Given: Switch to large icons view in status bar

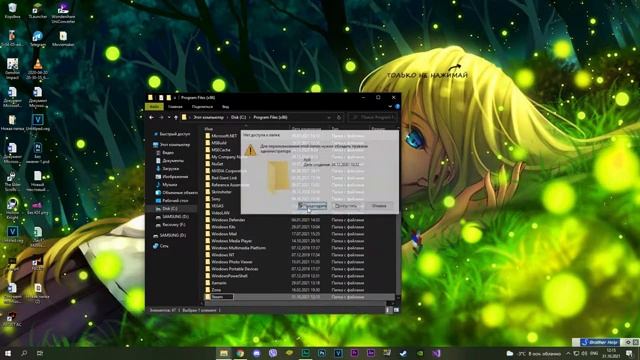Looking at the screenshot, I should [x=396, y=310].
